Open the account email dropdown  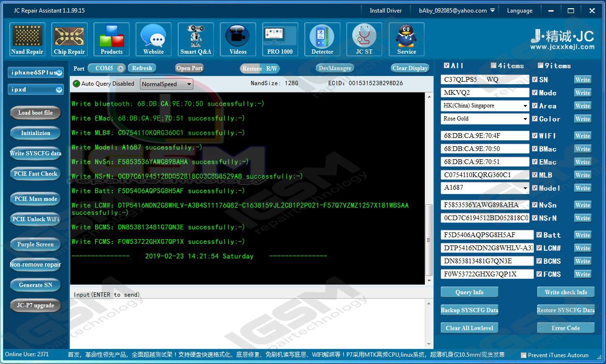pos(493,10)
